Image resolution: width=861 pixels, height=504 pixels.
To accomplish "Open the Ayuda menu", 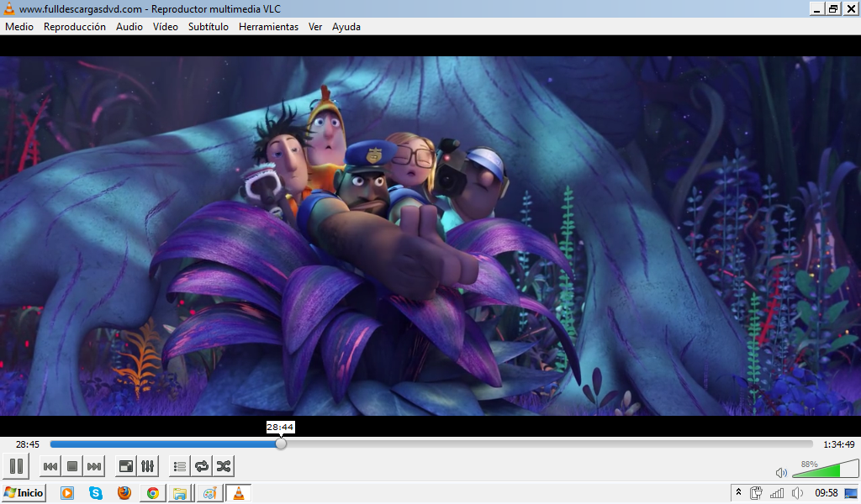I will (346, 27).
